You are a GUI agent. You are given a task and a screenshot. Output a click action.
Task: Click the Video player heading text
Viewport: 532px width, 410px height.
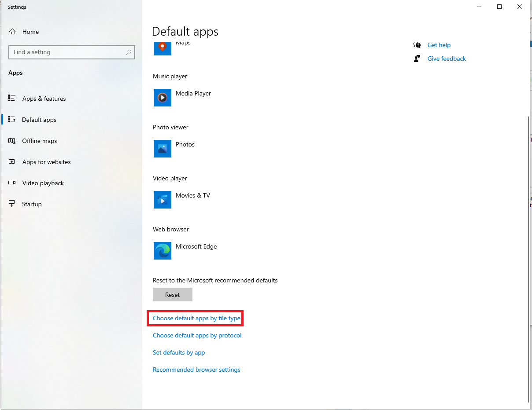[170, 178]
